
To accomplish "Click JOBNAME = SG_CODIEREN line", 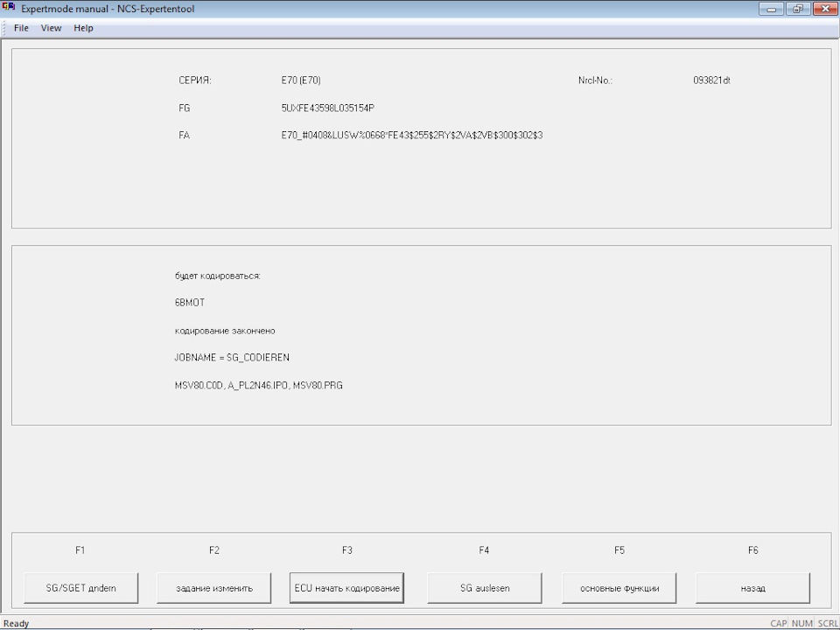I will [x=232, y=357].
